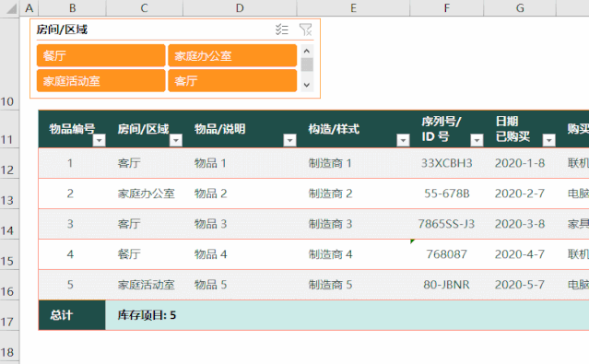Open the 序列号/ID 号 column filter dropdown
The height and width of the screenshot is (364, 589).
[x=477, y=140]
